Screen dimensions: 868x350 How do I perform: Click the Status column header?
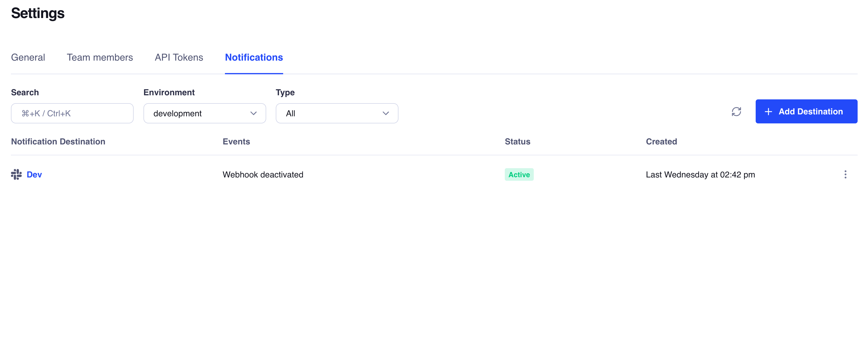517,141
